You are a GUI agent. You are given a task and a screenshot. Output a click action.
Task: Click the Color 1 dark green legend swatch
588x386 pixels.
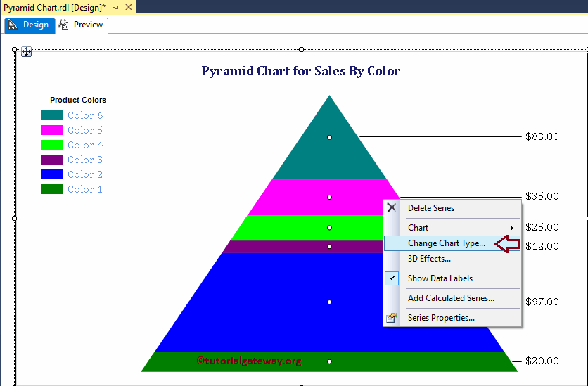tap(52, 189)
